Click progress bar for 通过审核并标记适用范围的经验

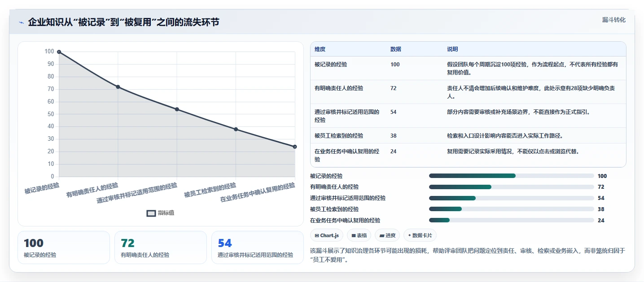tap(512, 198)
